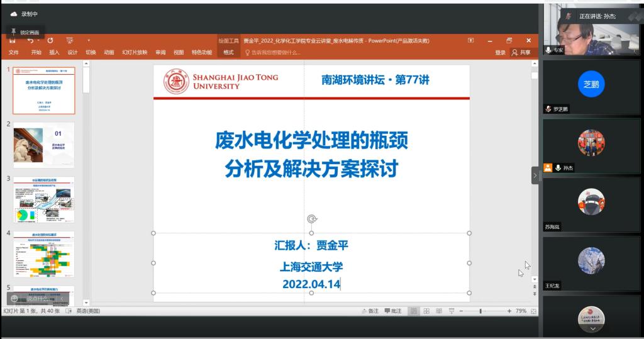Click the 登录 sign-in link
Screen dimensions: 644x339
coord(500,52)
